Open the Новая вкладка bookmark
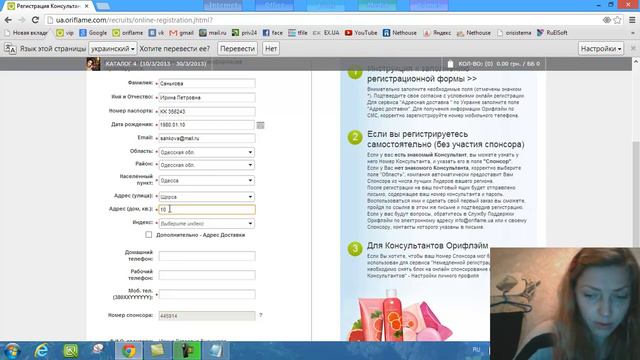 (26, 33)
